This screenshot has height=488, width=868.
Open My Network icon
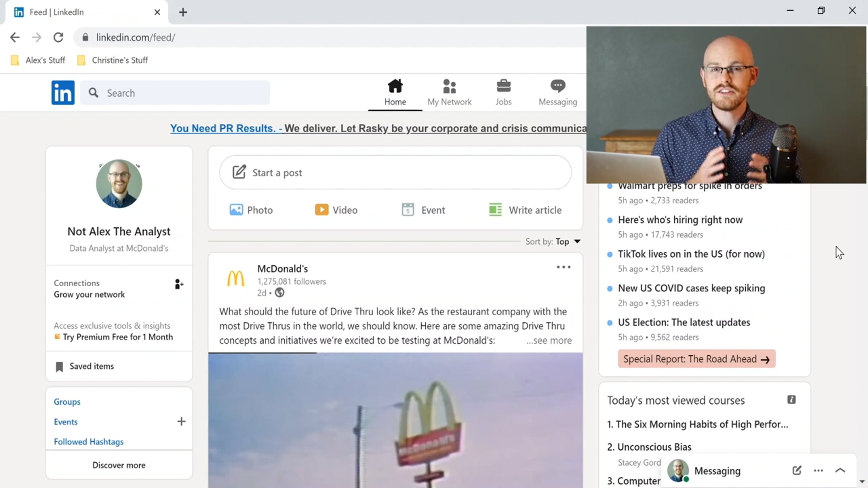click(x=449, y=86)
